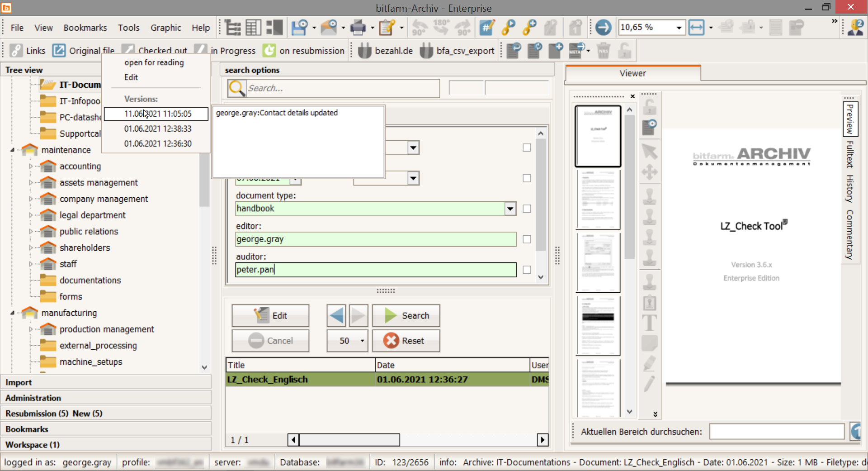Select the text T tool in viewer sidebar
This screenshot has height=471, width=868.
click(649, 323)
